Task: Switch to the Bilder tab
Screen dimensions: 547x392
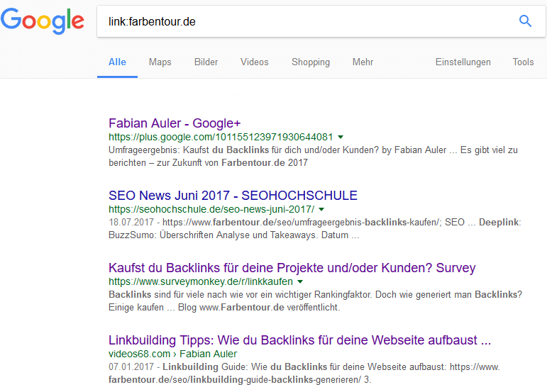Action: [x=206, y=62]
